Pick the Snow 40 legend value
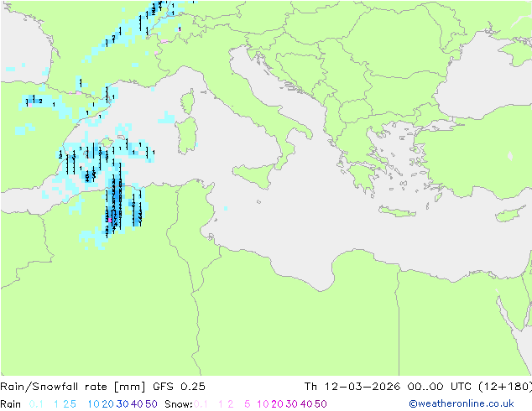 306,404
